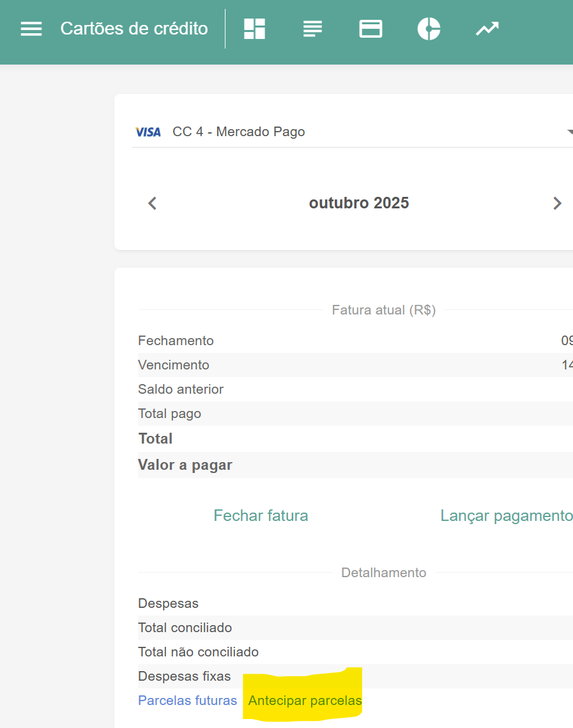This screenshot has width=573, height=728.
Task: Click the Total não conciliado label
Action: pos(199,652)
